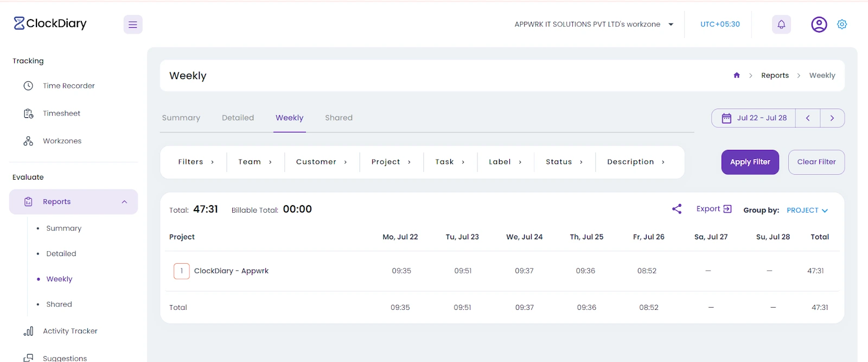868x362 pixels.
Task: Expand the Customer filter
Action: (321, 162)
